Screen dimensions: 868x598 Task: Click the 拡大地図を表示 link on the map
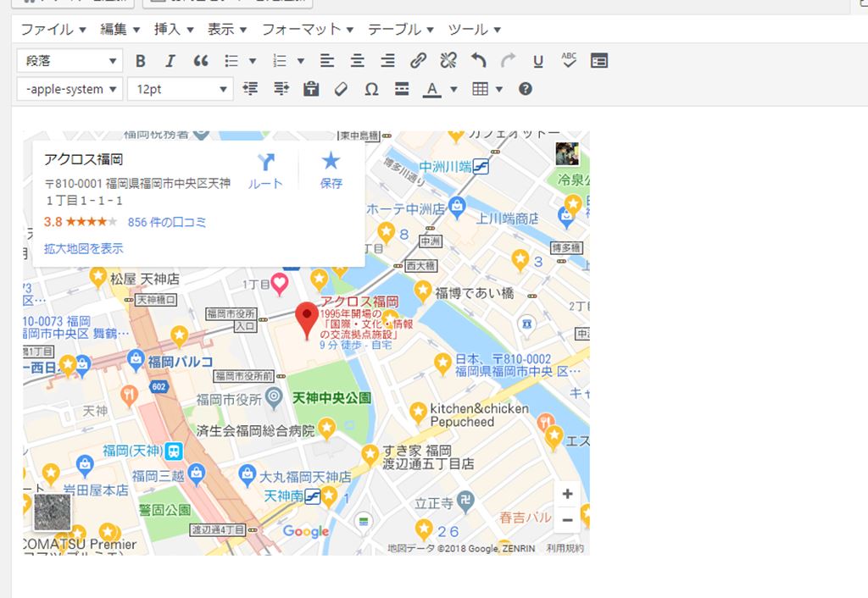point(83,248)
